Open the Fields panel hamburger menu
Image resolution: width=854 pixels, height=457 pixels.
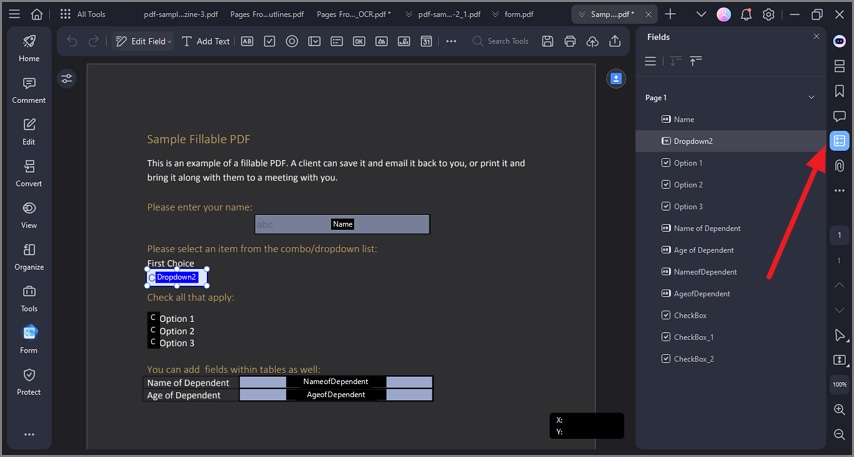650,62
